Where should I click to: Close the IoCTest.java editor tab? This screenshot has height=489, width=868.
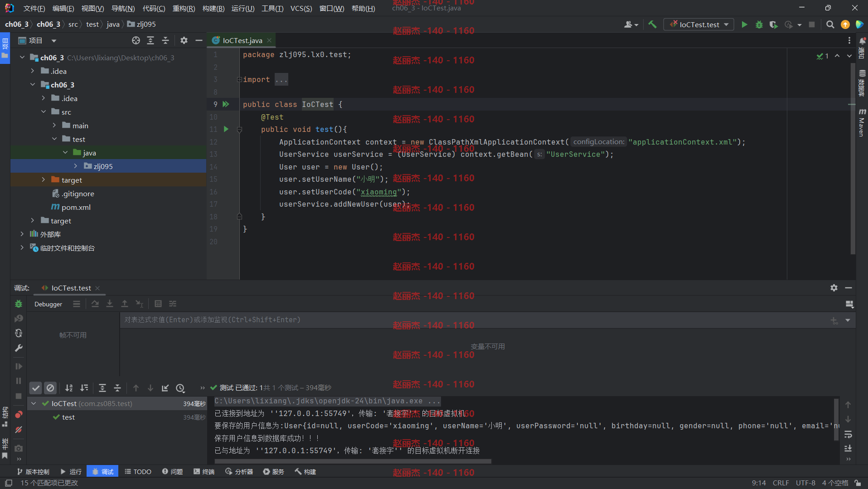point(269,40)
